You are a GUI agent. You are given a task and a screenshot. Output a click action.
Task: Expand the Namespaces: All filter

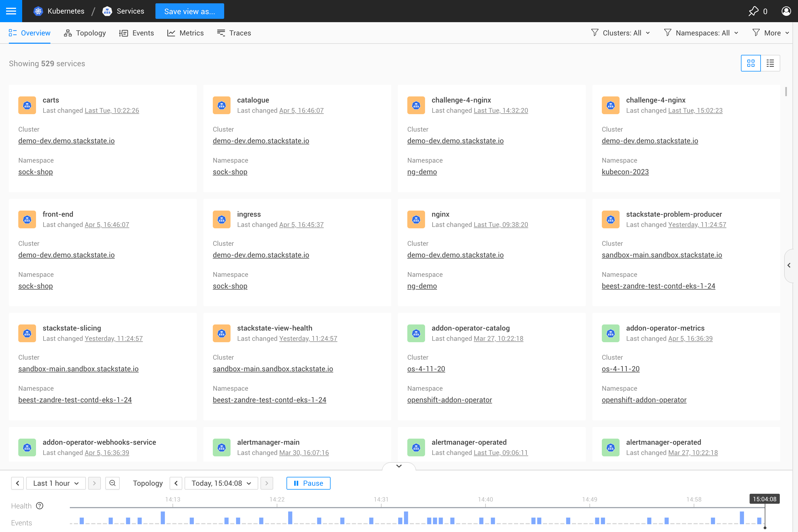[701, 33]
